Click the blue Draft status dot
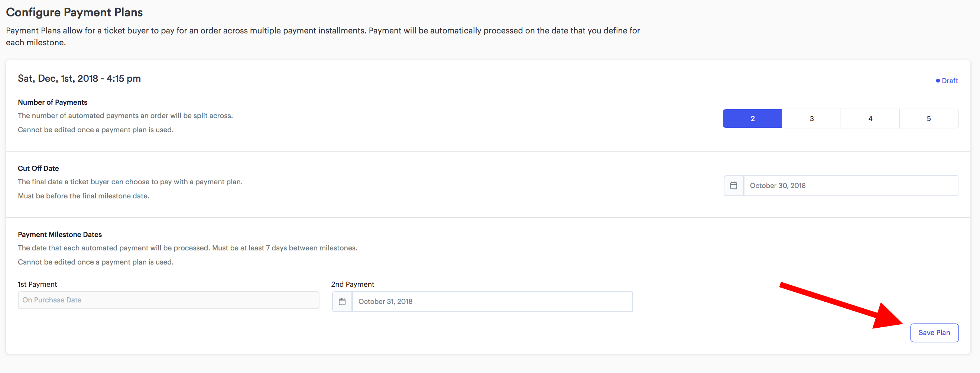980x373 pixels. tap(938, 81)
